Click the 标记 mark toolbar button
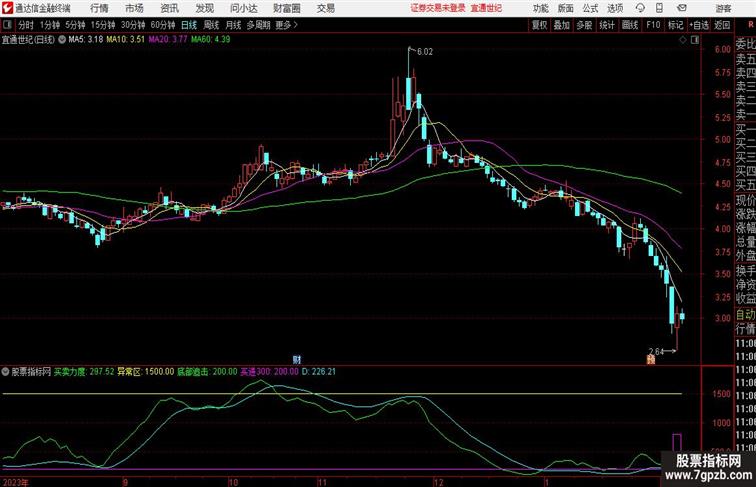This screenshot has width=756, height=487. [x=675, y=25]
